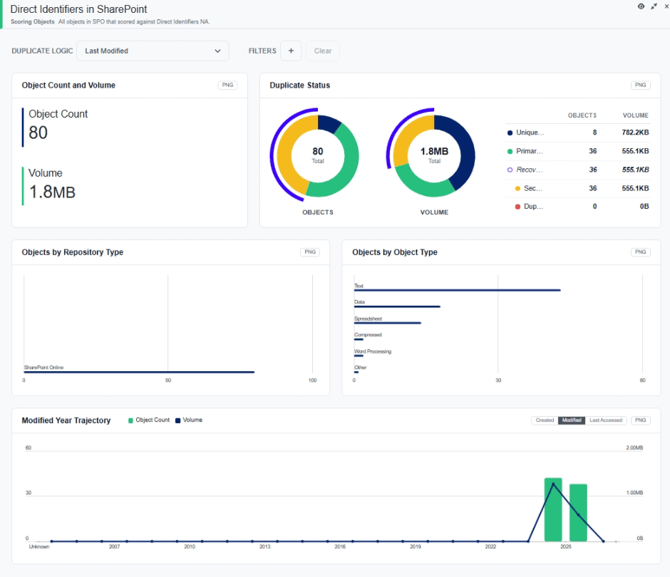Click the OBJECTS column header
The width and height of the screenshot is (670, 577).
pos(582,116)
